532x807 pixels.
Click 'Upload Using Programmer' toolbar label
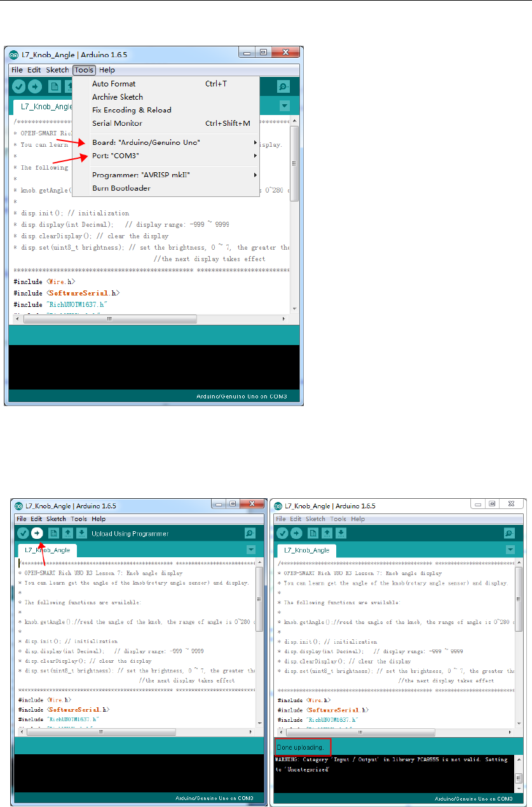tap(130, 533)
